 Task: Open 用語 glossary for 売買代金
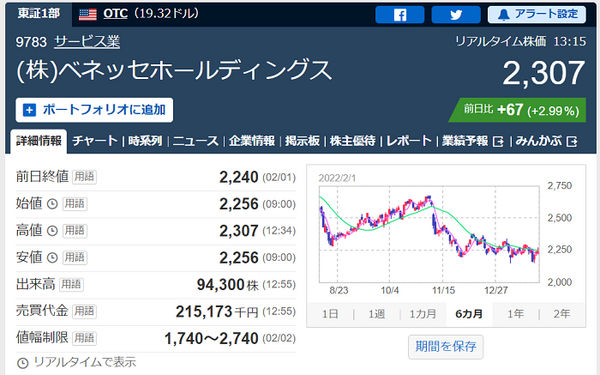pos(84,311)
